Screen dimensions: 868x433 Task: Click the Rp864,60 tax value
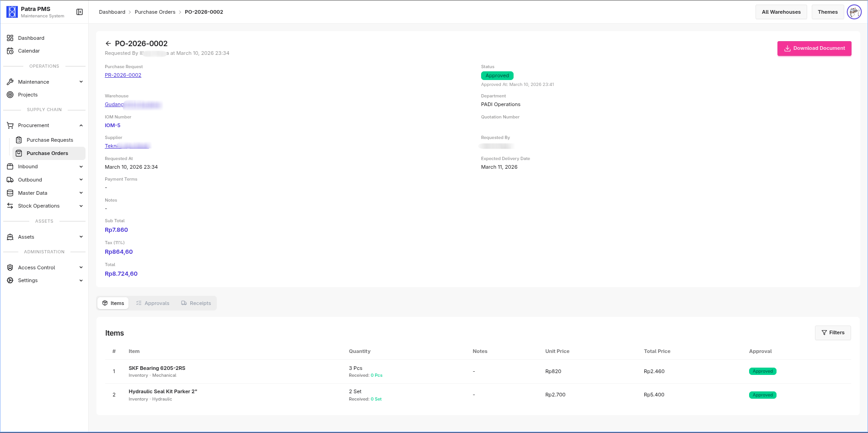tap(119, 252)
